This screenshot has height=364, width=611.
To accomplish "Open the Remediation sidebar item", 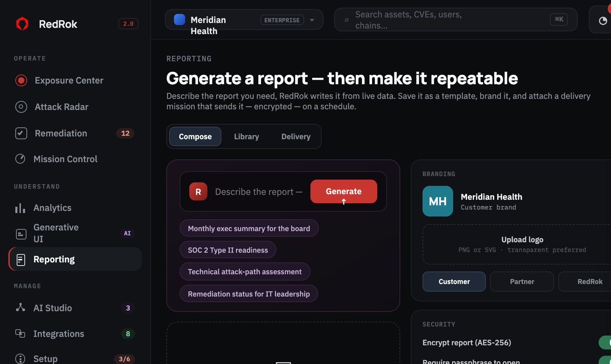I will pos(75,133).
